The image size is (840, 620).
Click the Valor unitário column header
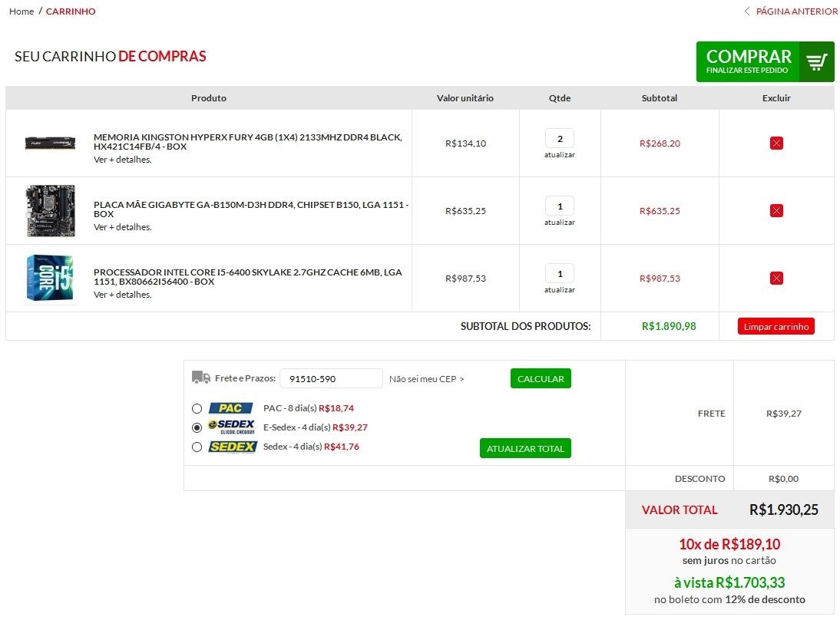click(465, 98)
